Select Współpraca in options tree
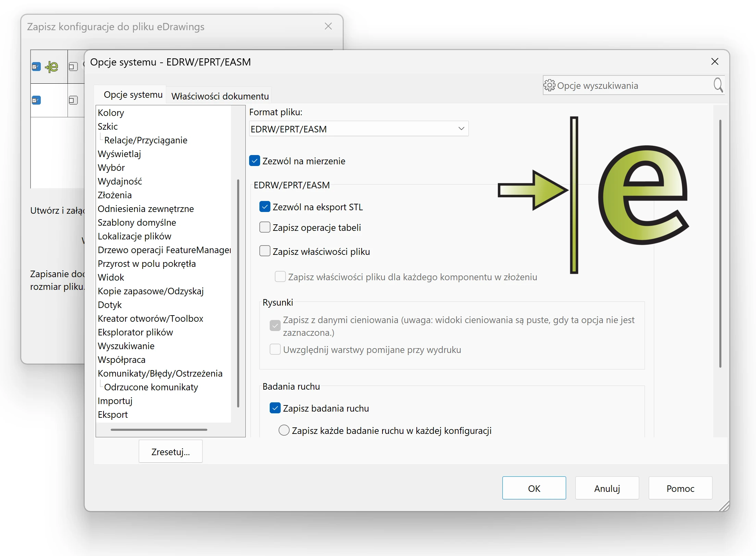The image size is (756, 556). [122, 360]
